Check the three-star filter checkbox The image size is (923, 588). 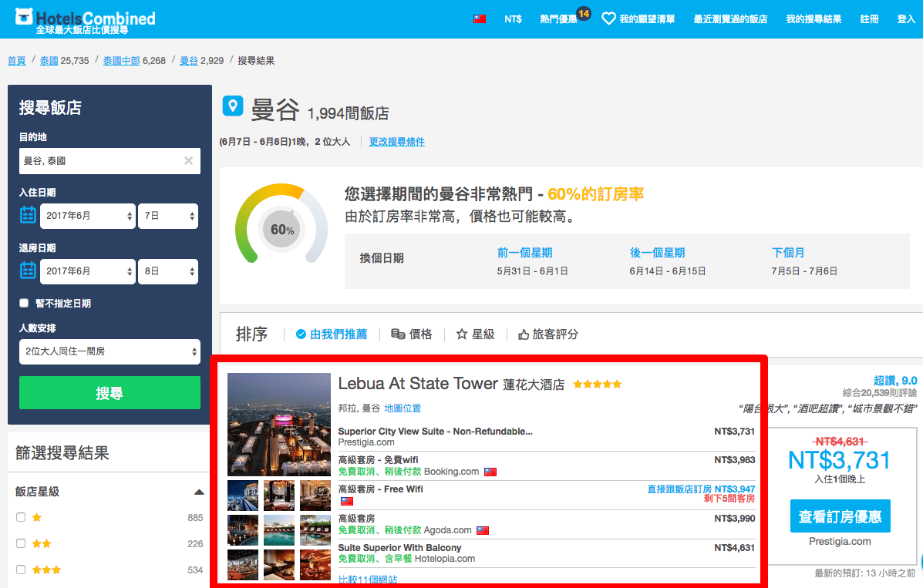point(21,570)
